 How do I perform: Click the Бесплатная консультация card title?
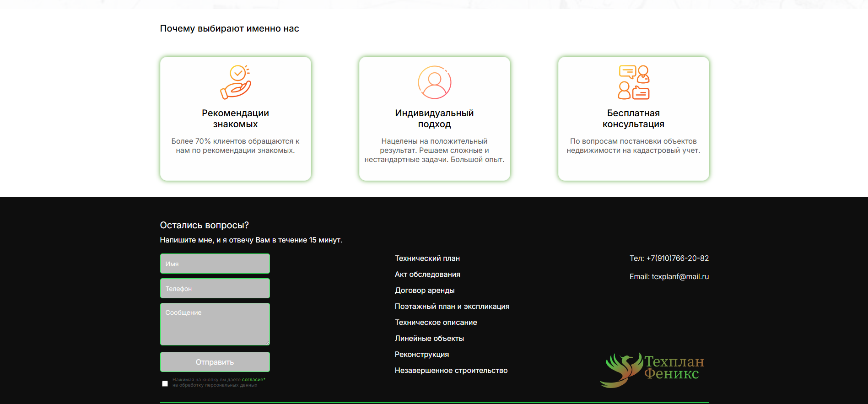(x=634, y=119)
